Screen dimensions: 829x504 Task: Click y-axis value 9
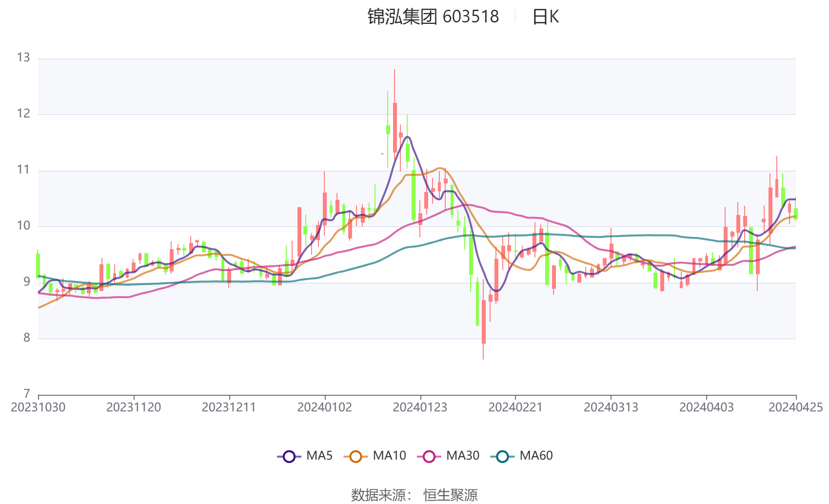pyautogui.click(x=26, y=282)
